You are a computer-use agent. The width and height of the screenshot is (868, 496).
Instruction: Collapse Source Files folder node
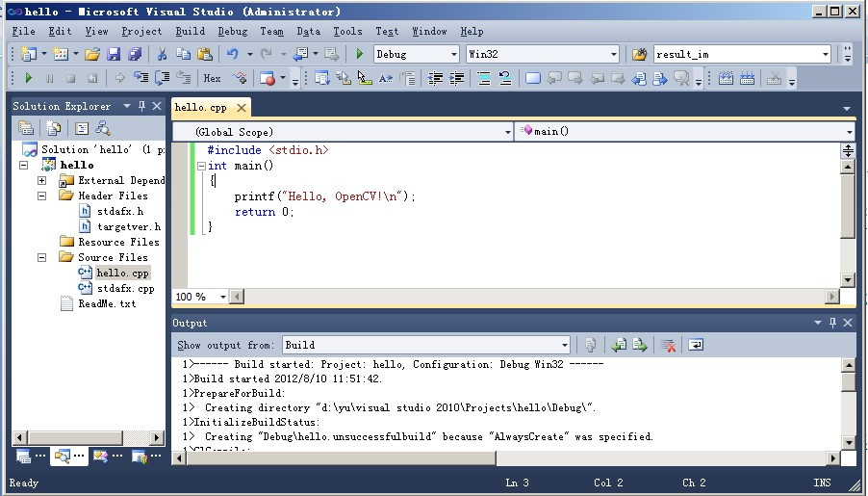tap(42, 257)
